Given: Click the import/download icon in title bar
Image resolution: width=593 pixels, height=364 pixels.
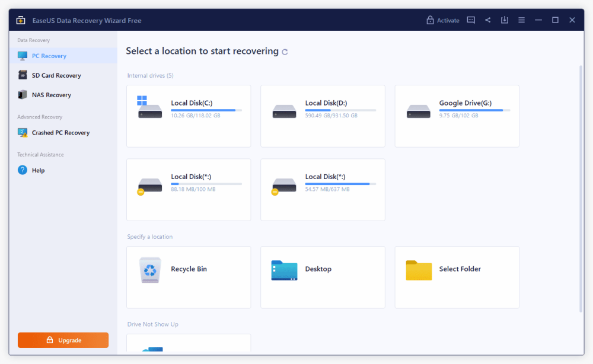Looking at the screenshot, I should (x=505, y=20).
